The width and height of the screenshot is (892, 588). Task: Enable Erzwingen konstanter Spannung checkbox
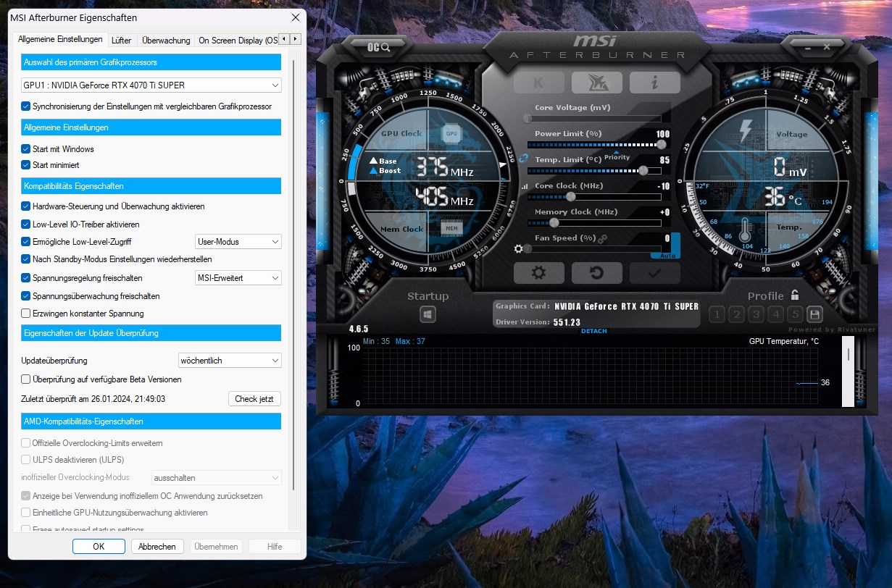point(26,314)
